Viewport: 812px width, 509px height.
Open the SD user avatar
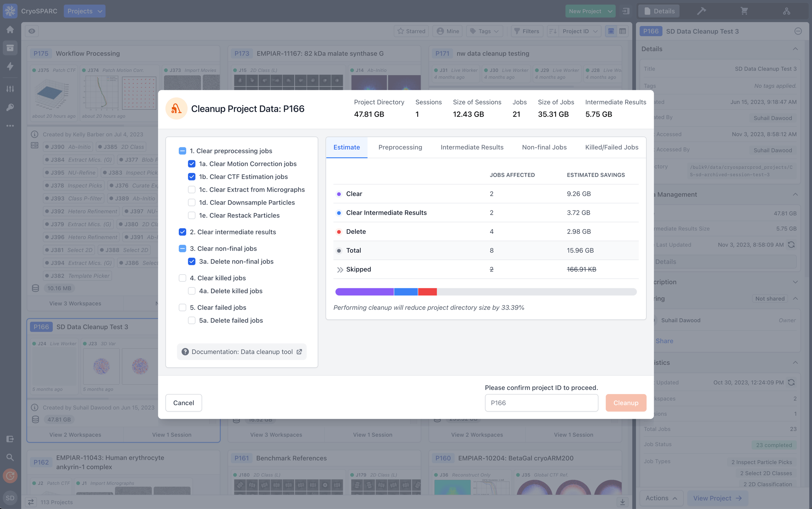coord(10,498)
